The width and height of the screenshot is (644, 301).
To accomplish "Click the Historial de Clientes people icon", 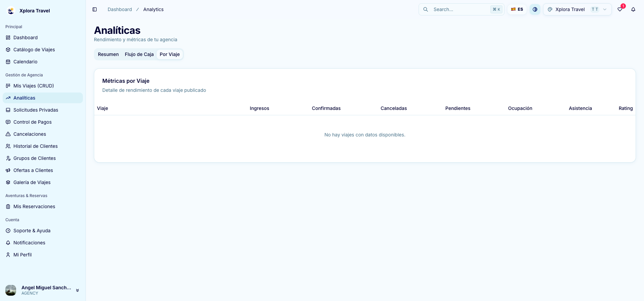I will point(8,146).
